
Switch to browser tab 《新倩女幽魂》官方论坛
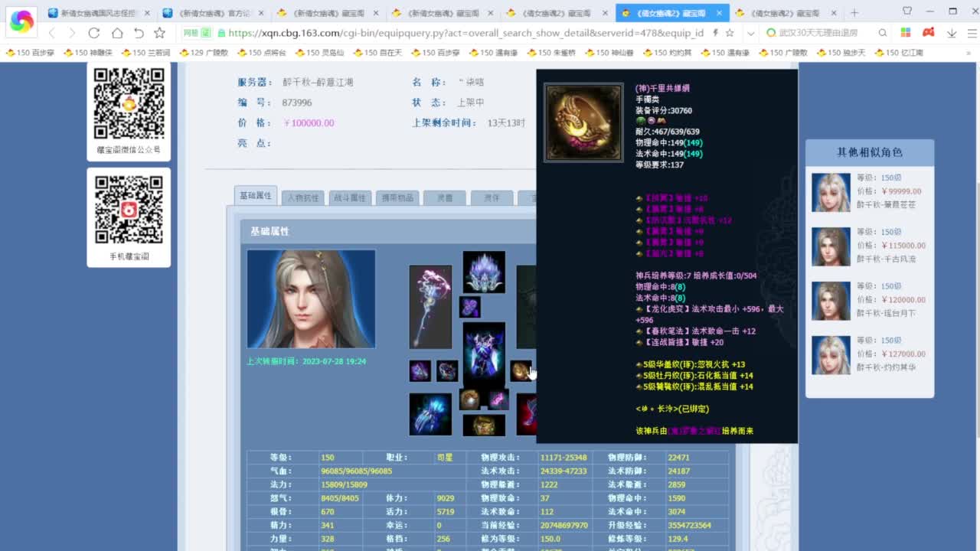pyautogui.click(x=214, y=13)
